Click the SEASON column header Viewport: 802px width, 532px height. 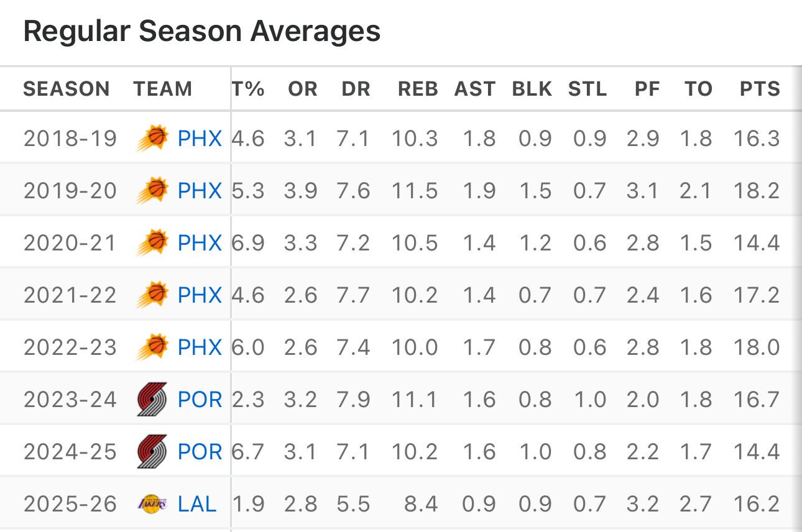[67, 89]
